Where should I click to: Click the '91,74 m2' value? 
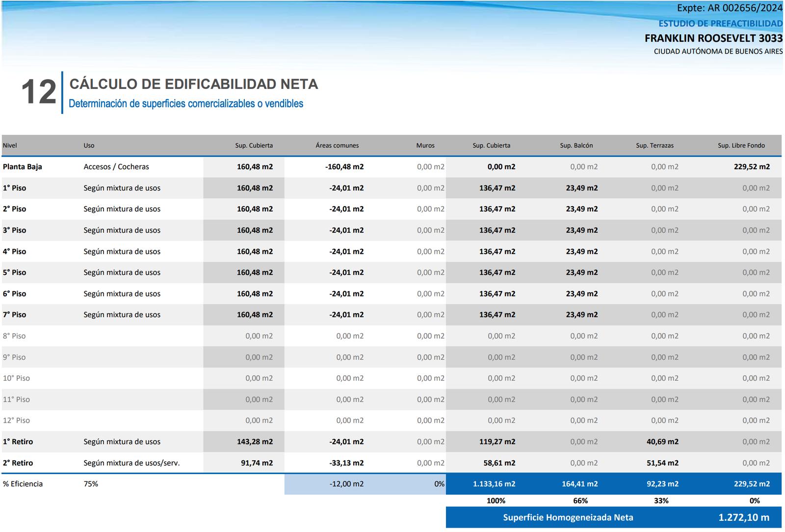pyautogui.click(x=257, y=463)
